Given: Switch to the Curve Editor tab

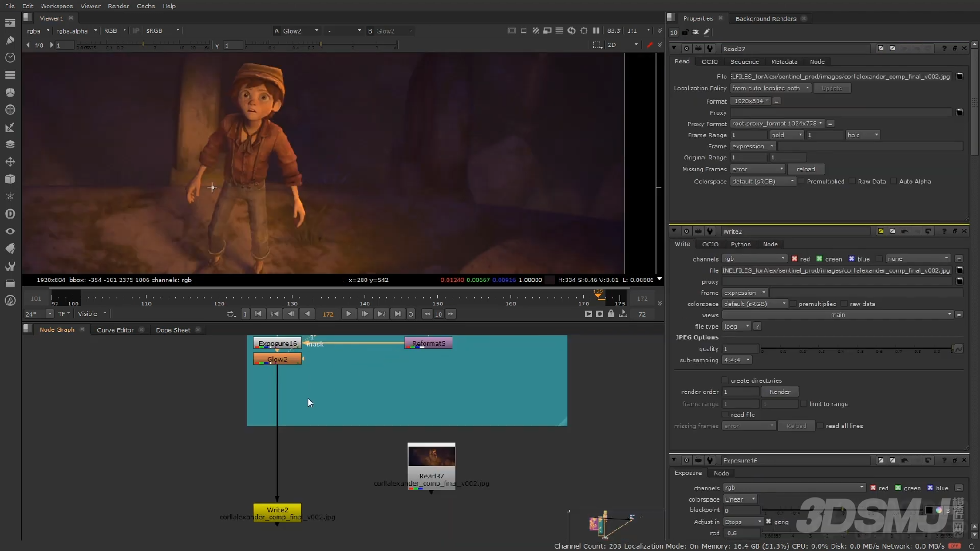Looking at the screenshot, I should [115, 330].
